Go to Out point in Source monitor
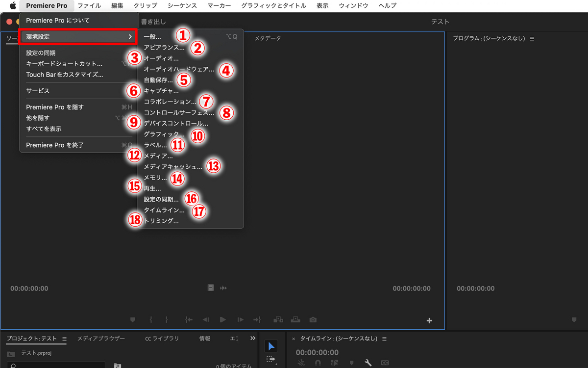The image size is (588, 368). 257,319
